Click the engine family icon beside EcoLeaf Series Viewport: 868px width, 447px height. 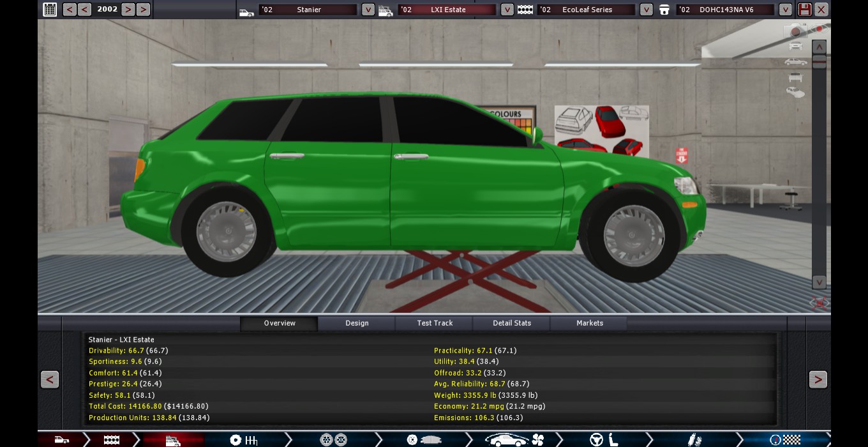[525, 10]
